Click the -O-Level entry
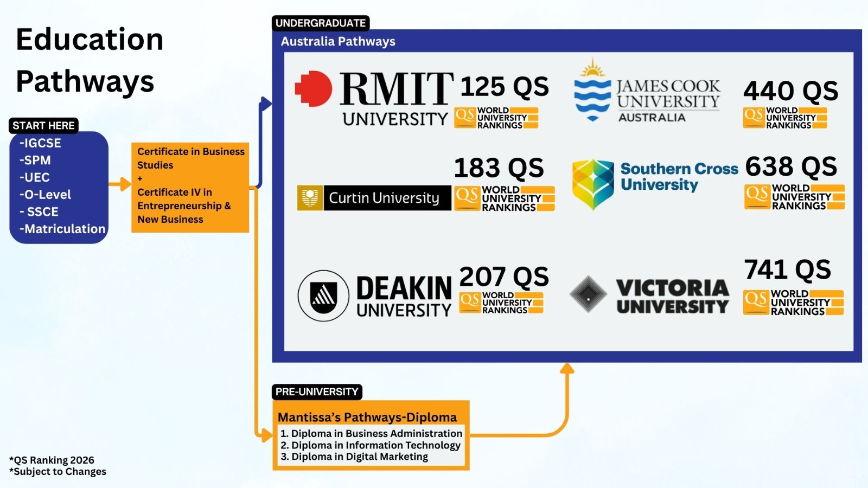 46,195
